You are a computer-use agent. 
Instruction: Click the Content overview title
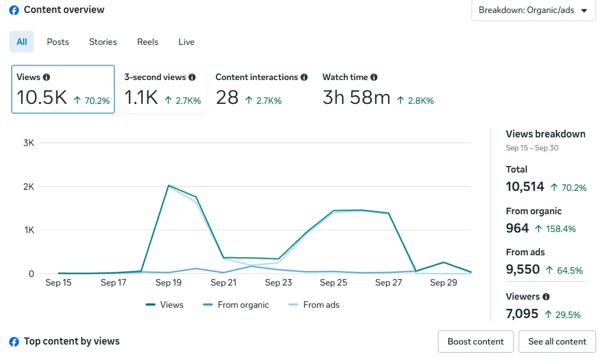click(64, 10)
